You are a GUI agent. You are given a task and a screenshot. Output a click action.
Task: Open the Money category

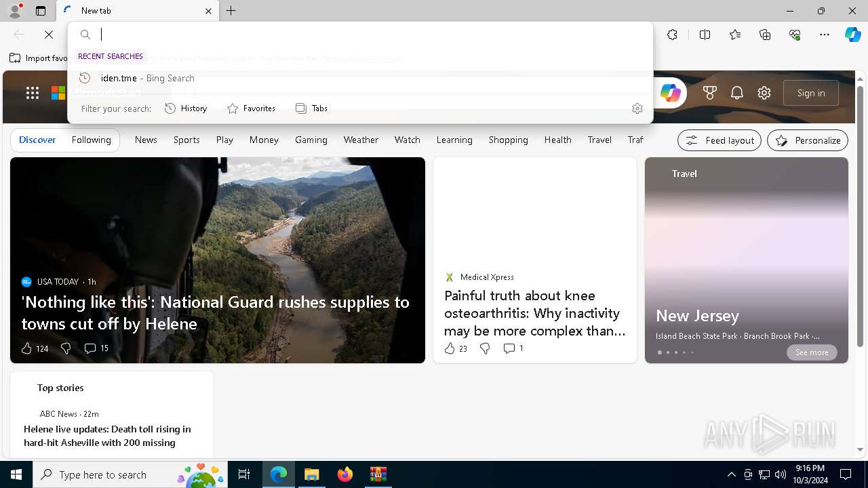[x=264, y=140]
